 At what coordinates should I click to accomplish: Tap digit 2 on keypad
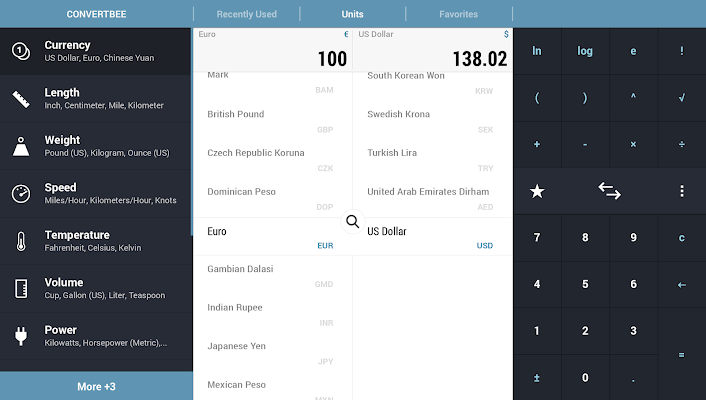[585, 331]
